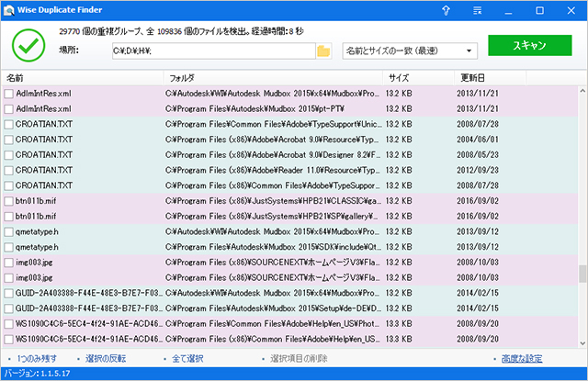Tick checkbox of CROATIAN.TXT dated 2004/06/01

pyautogui.click(x=8, y=140)
